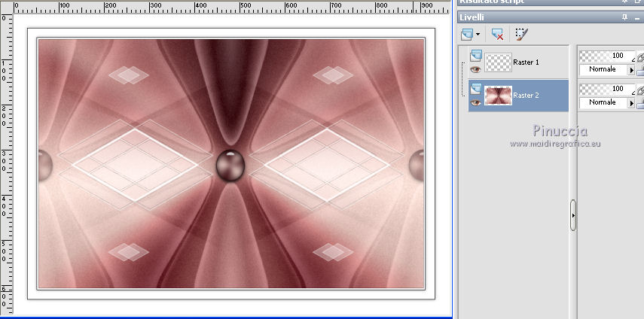The height and width of the screenshot is (319, 644).
Task: Click the vertical ruler beside the canvas
Action: pos(7,164)
